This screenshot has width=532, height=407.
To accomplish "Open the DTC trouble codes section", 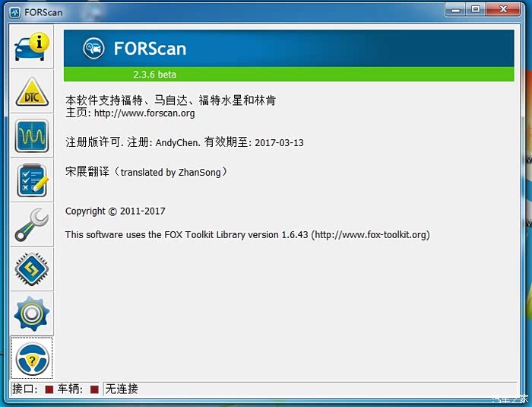I will (x=32, y=91).
